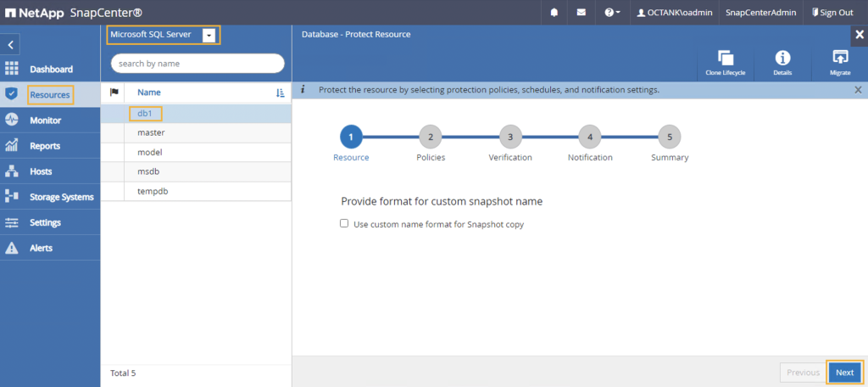868x387 pixels.
Task: Open the notifications bell icon
Action: [x=554, y=12]
